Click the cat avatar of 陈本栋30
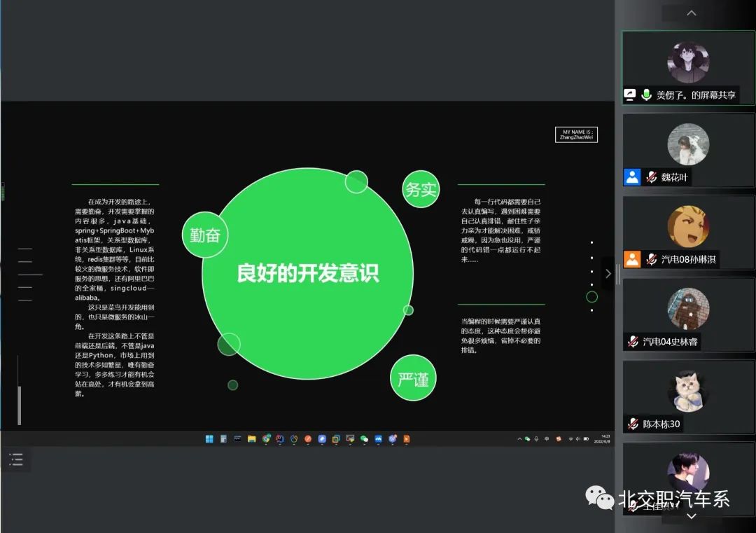 688,391
